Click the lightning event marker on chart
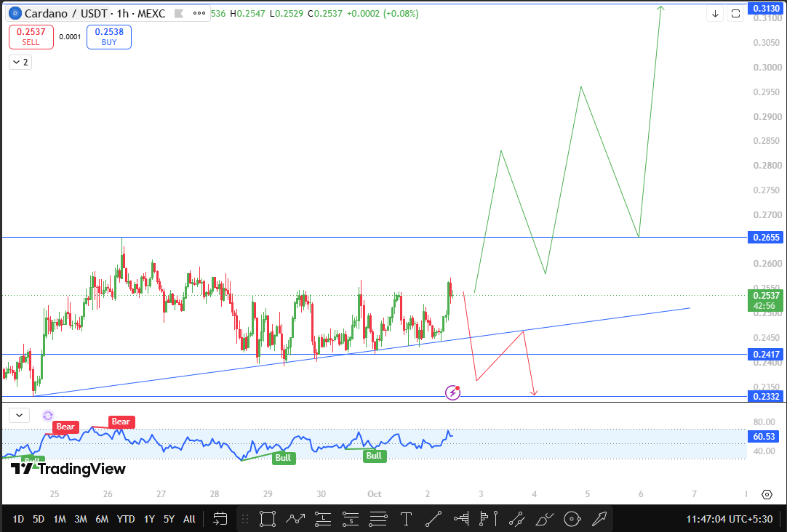 [x=452, y=392]
